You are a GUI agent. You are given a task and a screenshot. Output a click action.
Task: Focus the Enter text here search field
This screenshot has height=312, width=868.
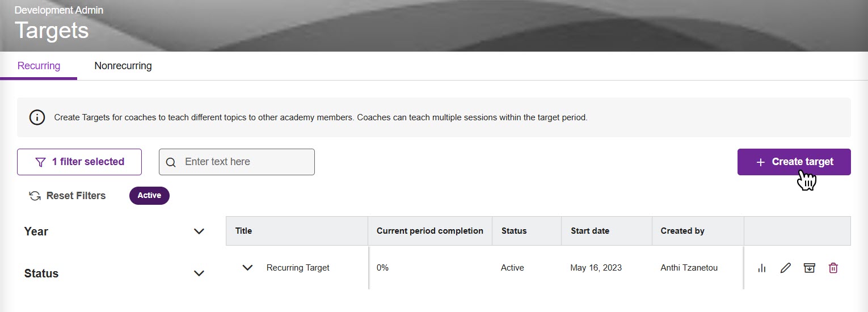(244, 162)
